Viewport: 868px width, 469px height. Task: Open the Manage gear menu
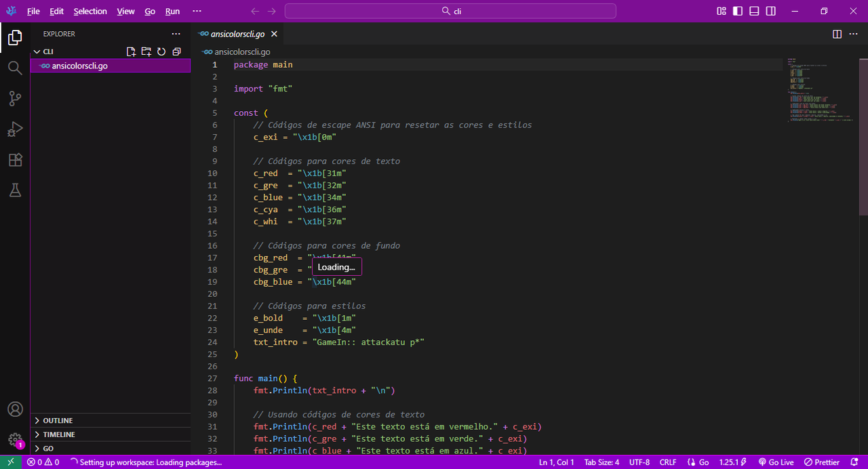click(15, 440)
